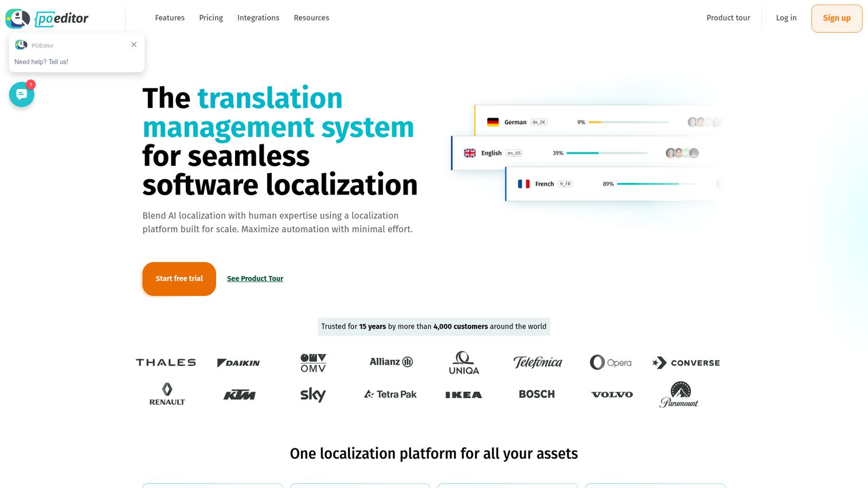Screen dimensions: 868x488
Task: Click the en_US locale tag
Action: coord(514,153)
